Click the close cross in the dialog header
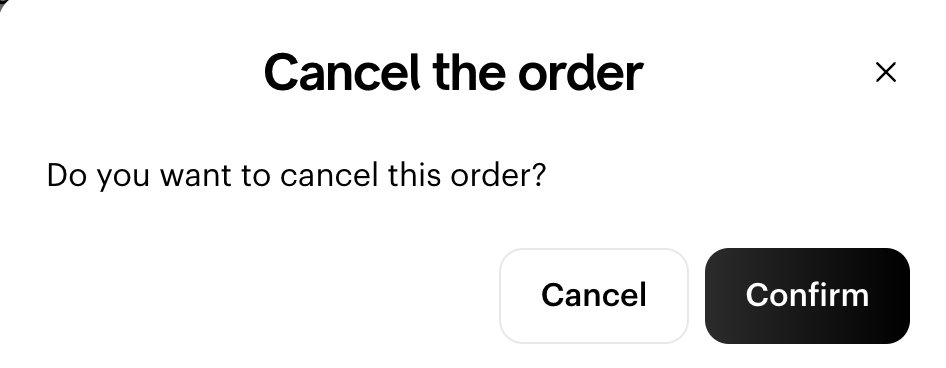 (886, 72)
